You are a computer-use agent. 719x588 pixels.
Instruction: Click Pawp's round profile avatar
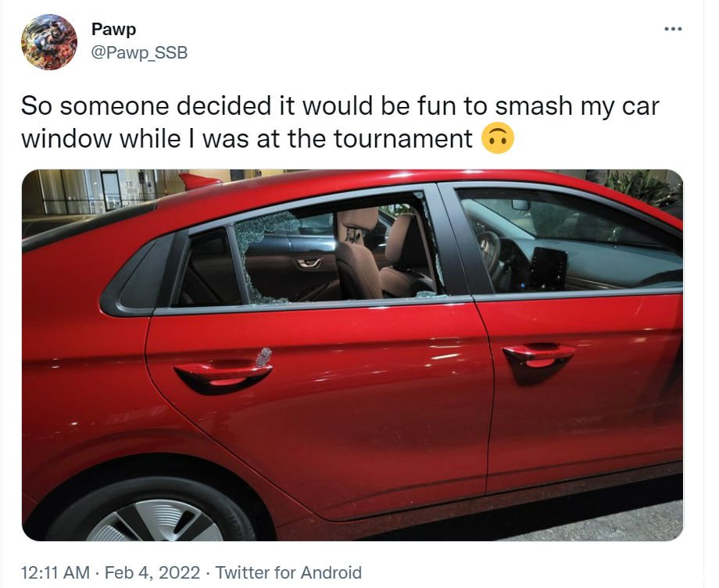pyautogui.click(x=49, y=41)
